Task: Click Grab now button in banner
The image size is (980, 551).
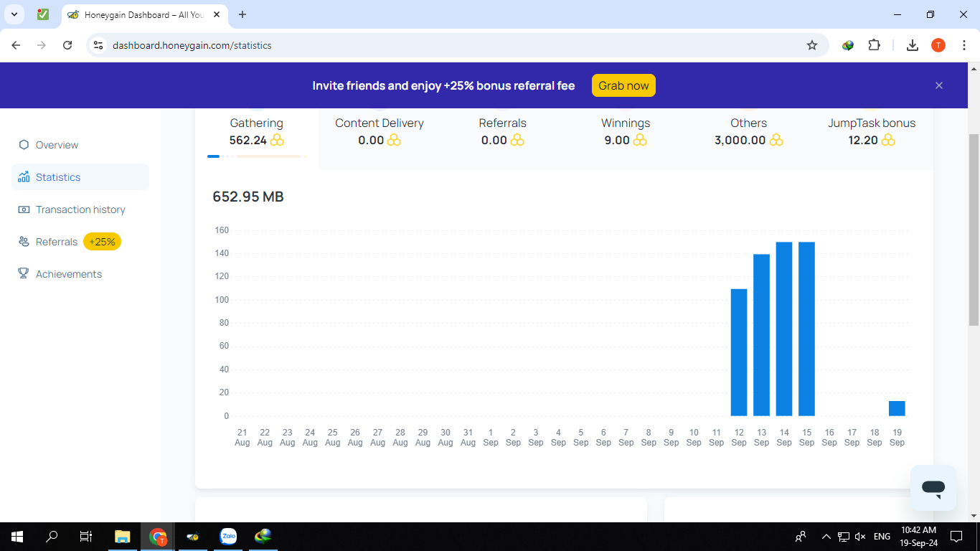Action: click(x=623, y=85)
